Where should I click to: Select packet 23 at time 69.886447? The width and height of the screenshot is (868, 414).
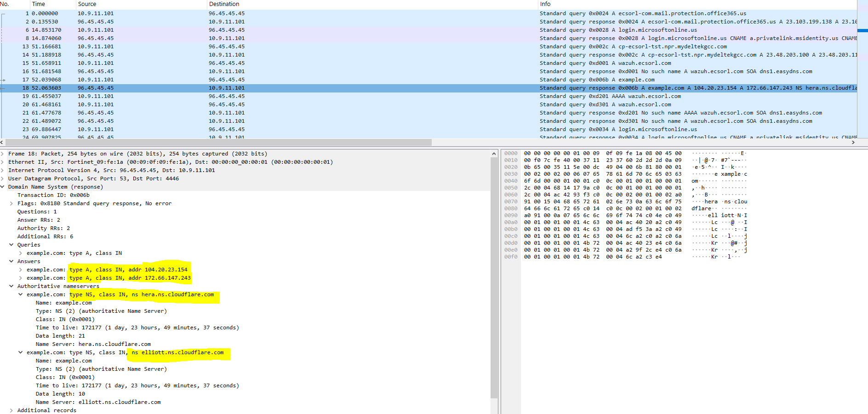(428, 129)
